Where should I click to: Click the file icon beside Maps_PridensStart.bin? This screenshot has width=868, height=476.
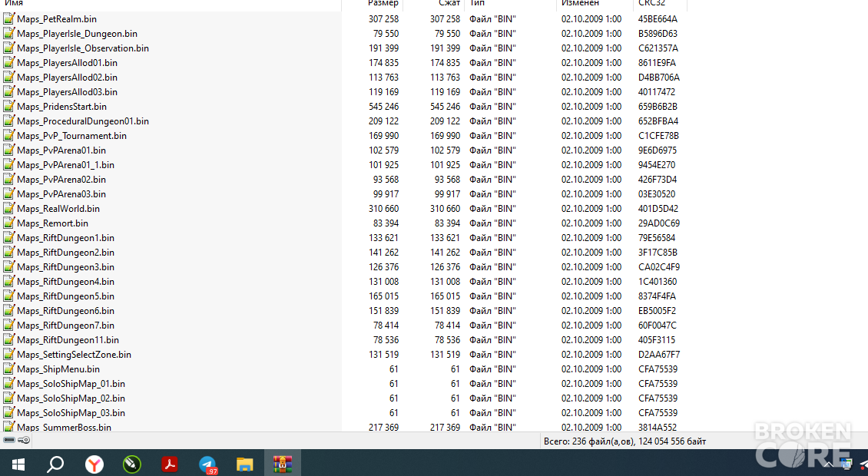pyautogui.click(x=9, y=106)
